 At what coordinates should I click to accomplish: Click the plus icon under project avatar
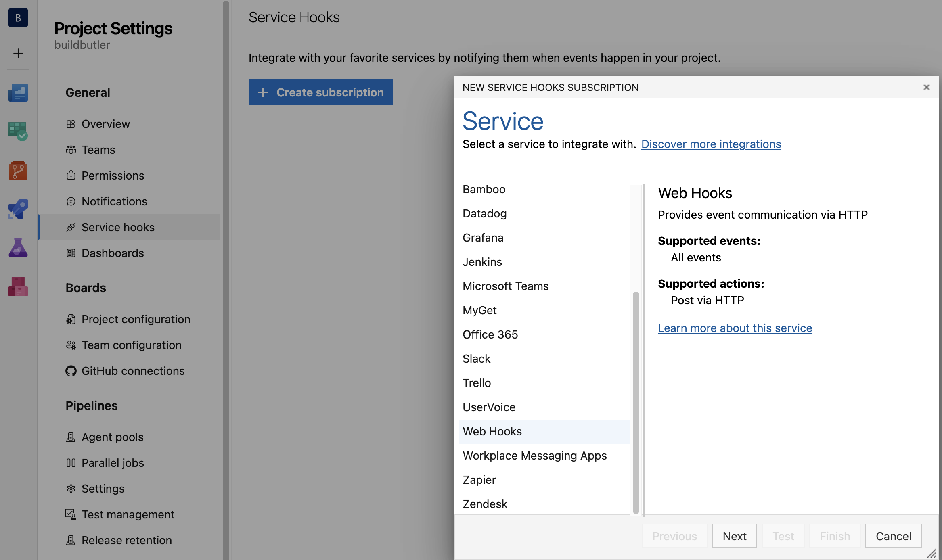pos(18,53)
